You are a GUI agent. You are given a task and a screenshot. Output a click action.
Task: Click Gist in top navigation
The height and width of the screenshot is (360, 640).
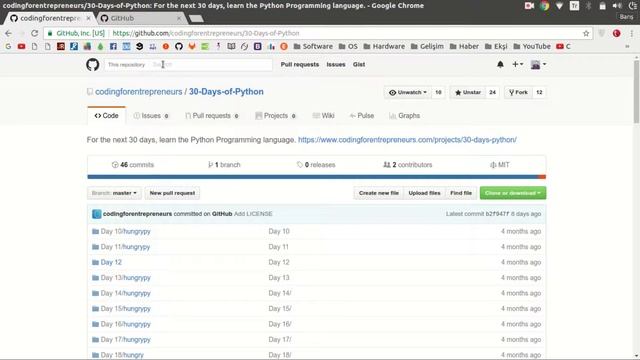pyautogui.click(x=359, y=64)
